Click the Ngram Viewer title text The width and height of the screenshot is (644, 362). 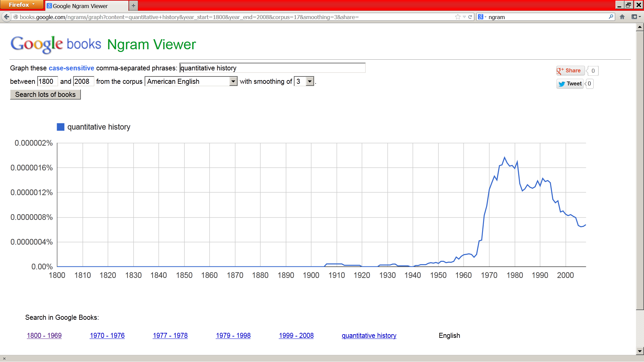[152, 45]
